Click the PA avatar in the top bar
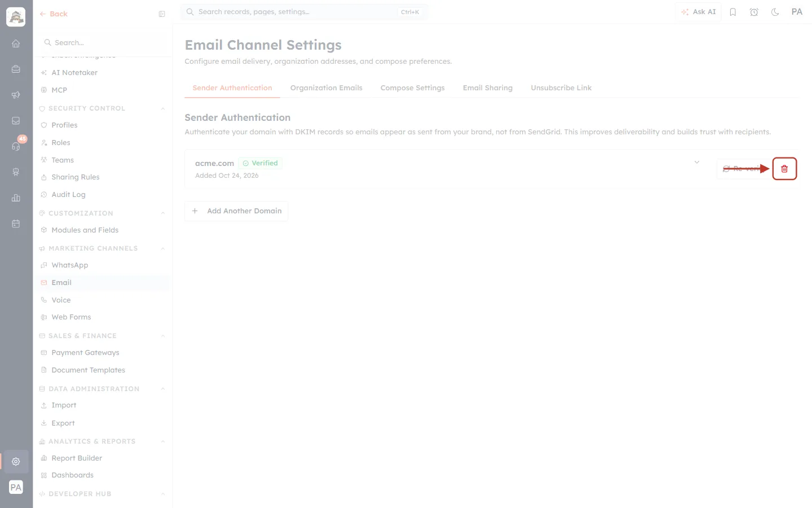 (x=797, y=12)
